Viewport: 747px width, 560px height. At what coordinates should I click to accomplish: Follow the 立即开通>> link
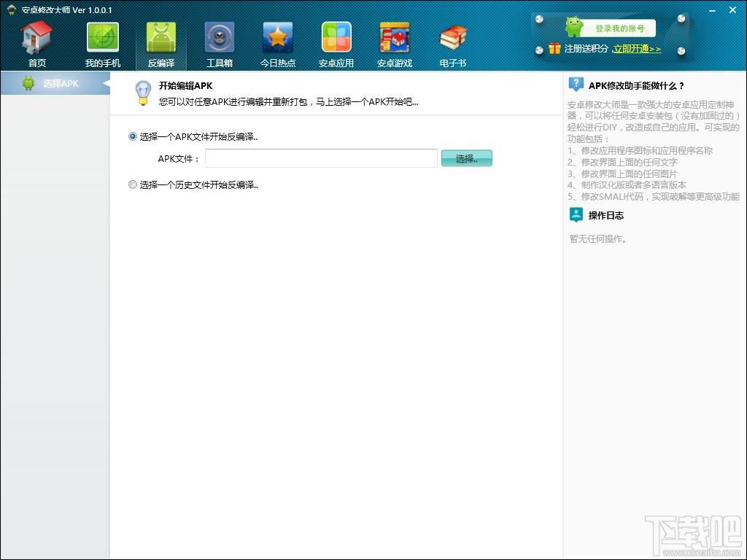[637, 49]
